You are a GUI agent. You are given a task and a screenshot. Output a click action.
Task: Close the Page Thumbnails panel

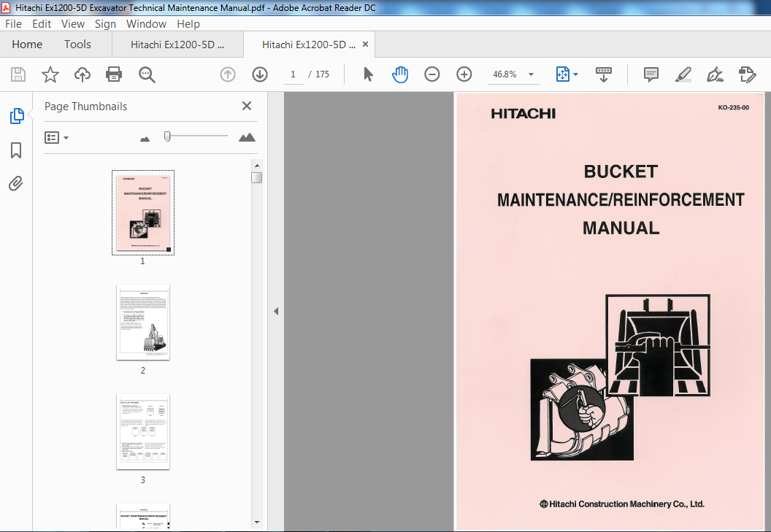[x=247, y=106]
